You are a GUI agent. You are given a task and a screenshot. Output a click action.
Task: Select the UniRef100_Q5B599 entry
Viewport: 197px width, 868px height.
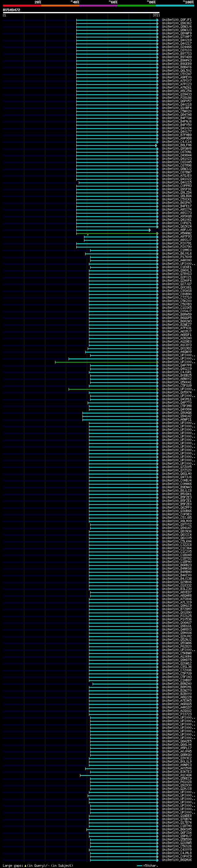point(176,839)
